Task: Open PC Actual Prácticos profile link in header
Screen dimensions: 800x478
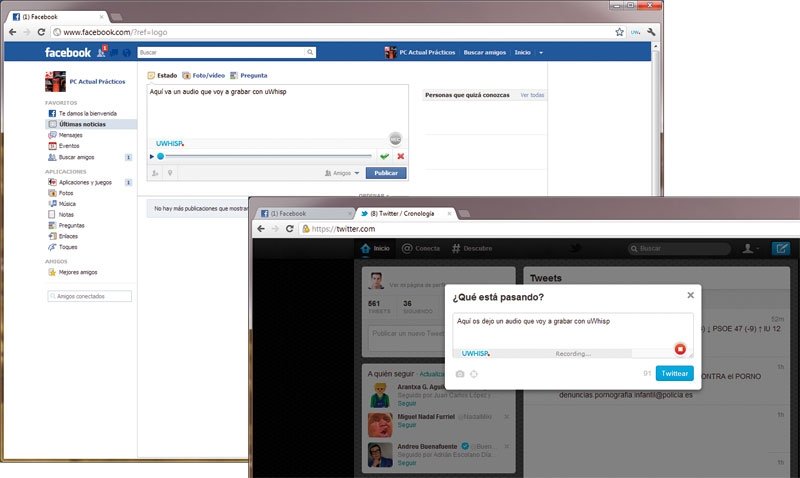Action: (x=420, y=53)
